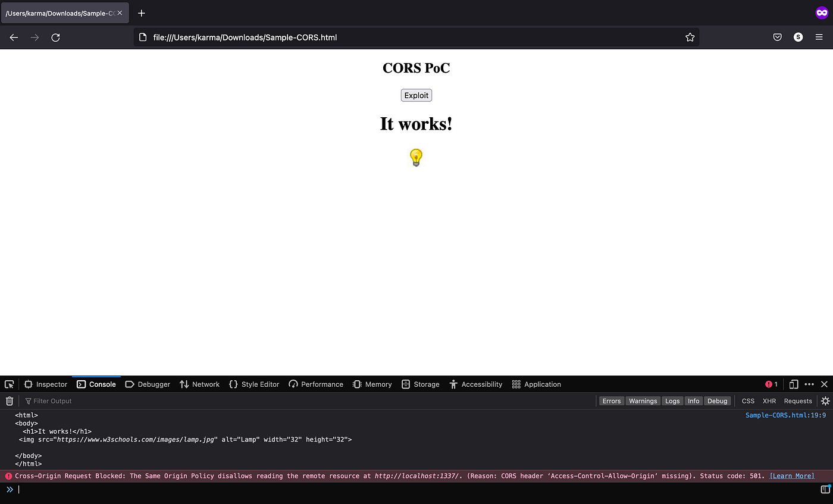Reload the current page
This screenshot has width=833, height=504.
(55, 37)
